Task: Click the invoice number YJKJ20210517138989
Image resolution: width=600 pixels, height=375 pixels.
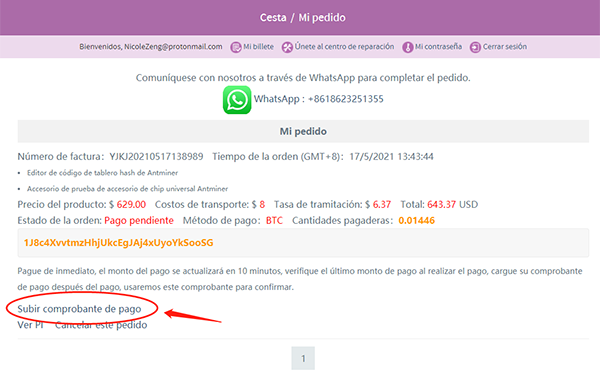Action: 156,157
